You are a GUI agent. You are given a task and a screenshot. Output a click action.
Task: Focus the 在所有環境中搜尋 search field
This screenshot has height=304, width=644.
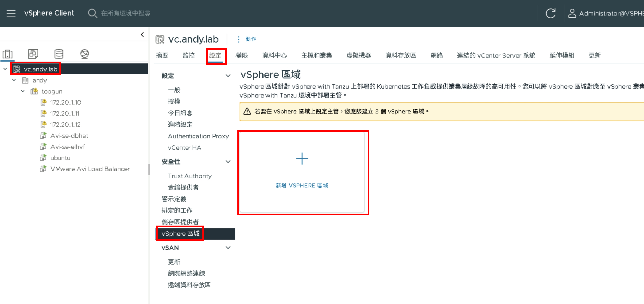click(x=126, y=13)
